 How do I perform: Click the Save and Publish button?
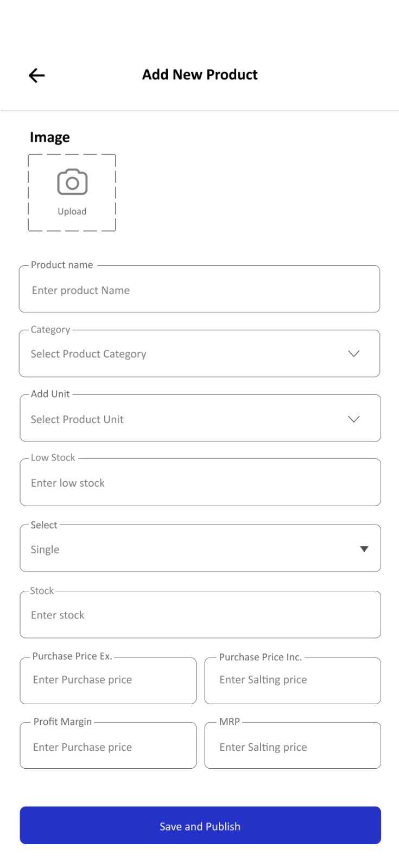point(200,825)
